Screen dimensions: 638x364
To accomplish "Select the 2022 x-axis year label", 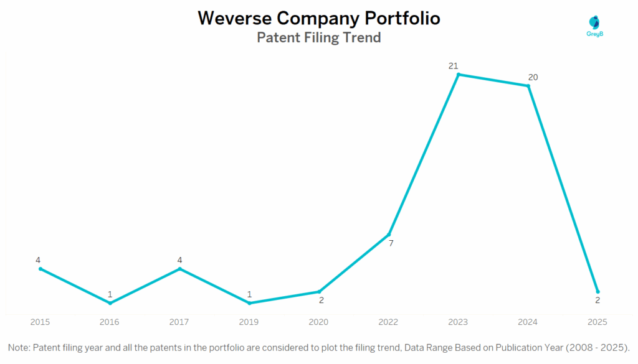I will (x=389, y=322).
